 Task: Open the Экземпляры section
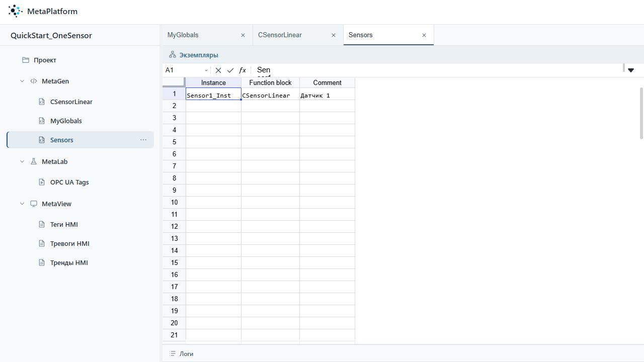(x=199, y=55)
